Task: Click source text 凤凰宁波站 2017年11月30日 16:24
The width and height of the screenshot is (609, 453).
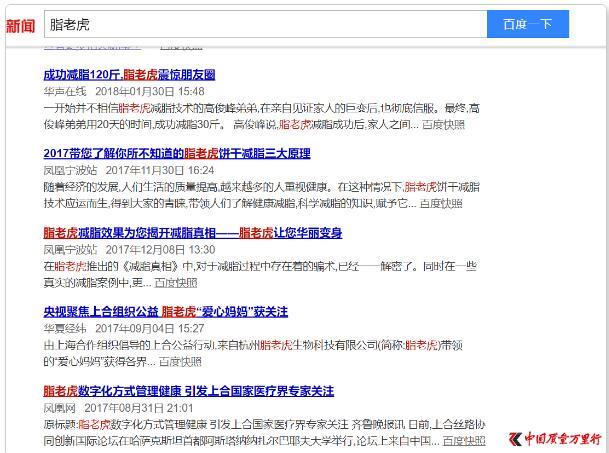Action: (129, 170)
